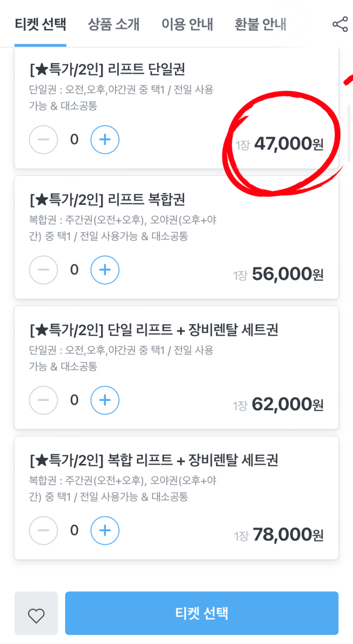Select the 티켓 선택 tab

40,24
